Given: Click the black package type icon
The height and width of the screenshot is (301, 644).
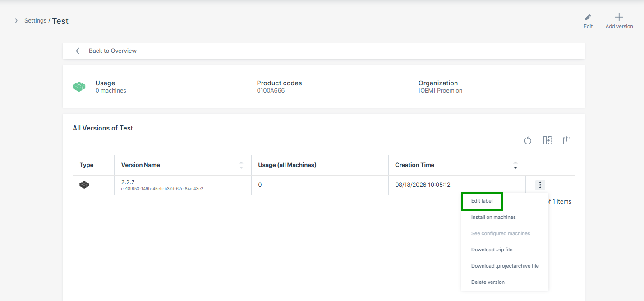Looking at the screenshot, I should pyautogui.click(x=84, y=185).
